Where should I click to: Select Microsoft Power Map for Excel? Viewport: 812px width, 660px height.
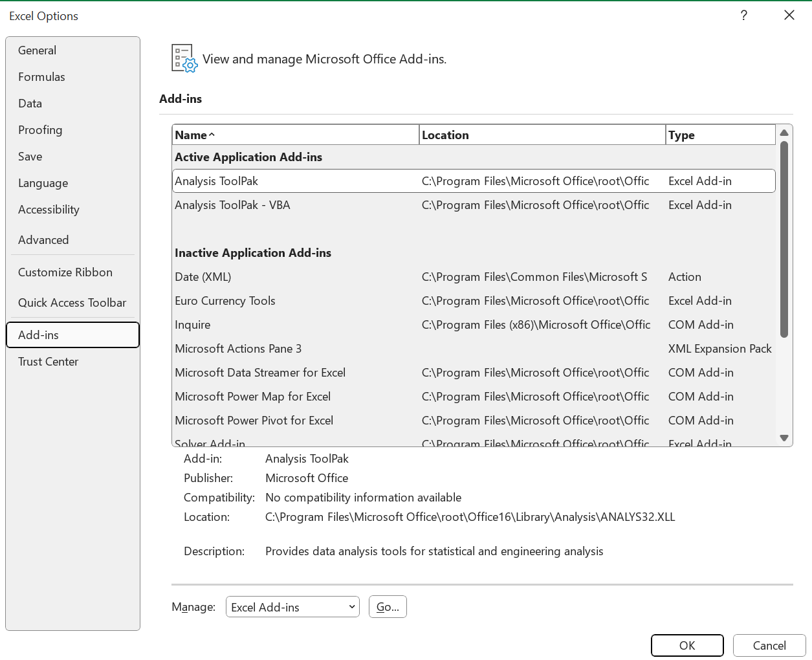tap(474, 397)
